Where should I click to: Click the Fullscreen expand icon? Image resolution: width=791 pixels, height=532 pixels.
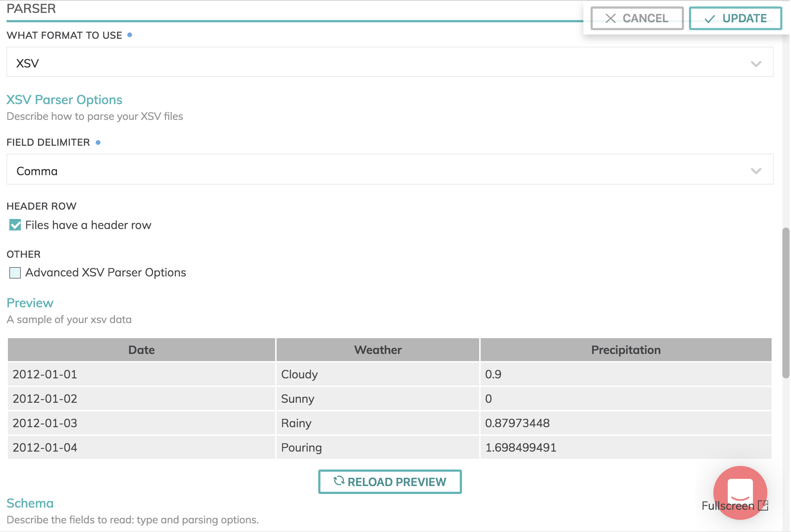pos(763,505)
